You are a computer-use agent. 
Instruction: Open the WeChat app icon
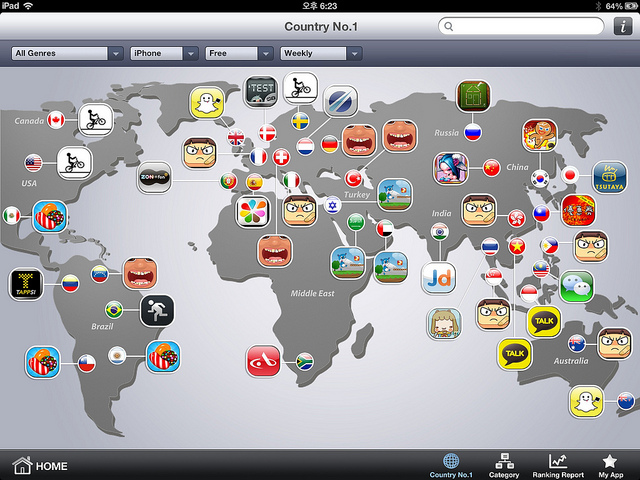576,287
